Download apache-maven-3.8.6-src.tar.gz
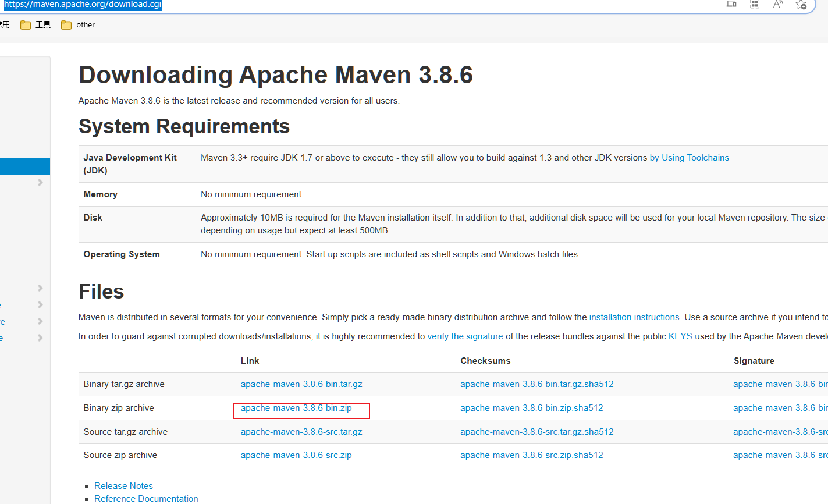This screenshot has width=828, height=504. coord(301,432)
